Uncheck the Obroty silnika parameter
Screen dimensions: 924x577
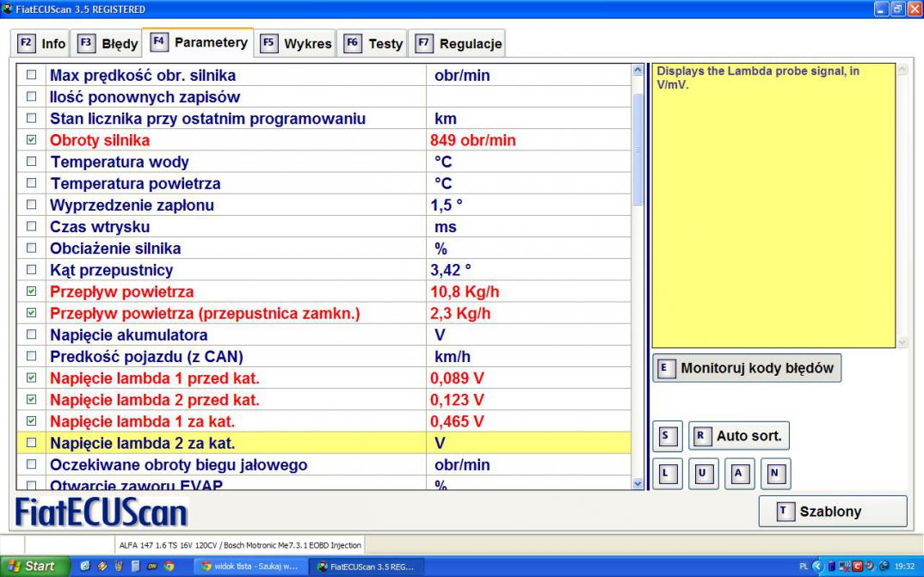[x=32, y=140]
